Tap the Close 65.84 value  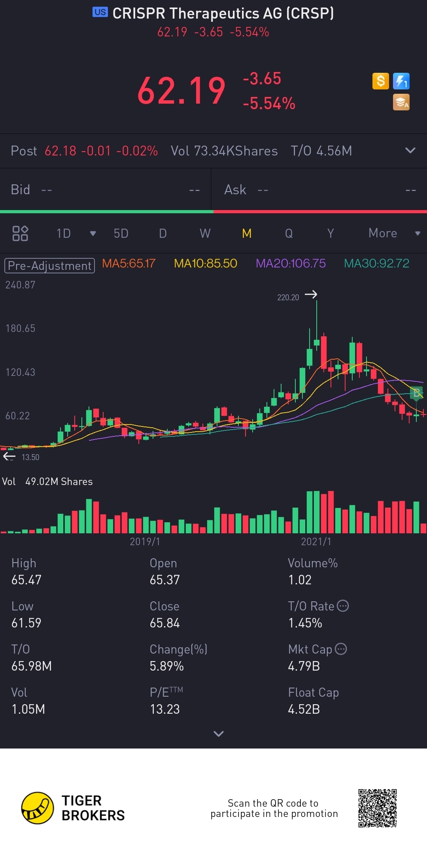165,623
